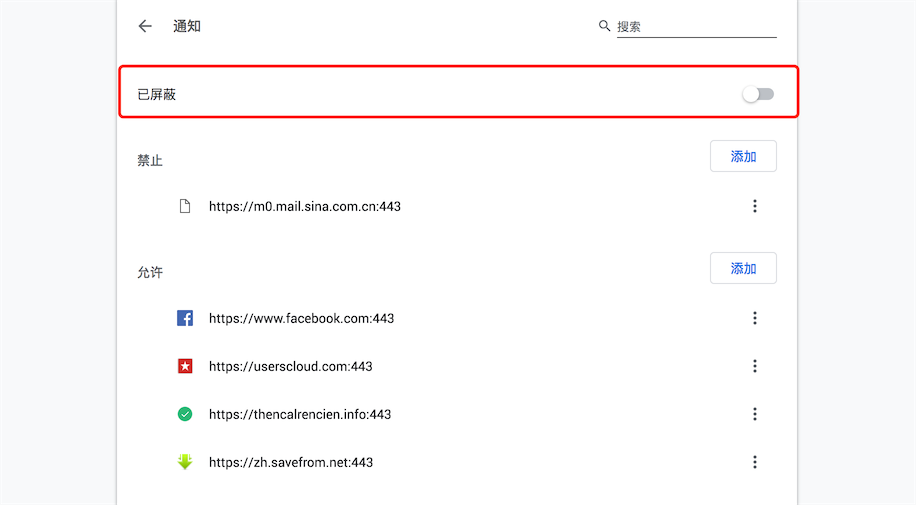
Task: Select the https://m0.mail.sina.com.cn:443 entry
Action: [x=305, y=206]
